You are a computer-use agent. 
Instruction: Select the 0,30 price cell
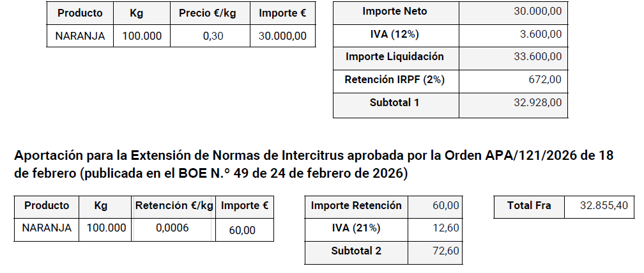pos(213,36)
